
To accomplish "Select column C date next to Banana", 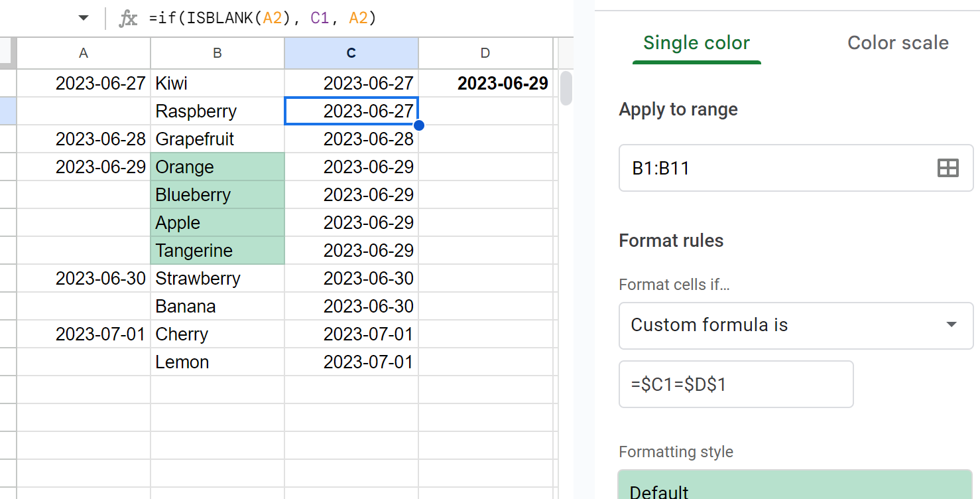I will coord(351,306).
